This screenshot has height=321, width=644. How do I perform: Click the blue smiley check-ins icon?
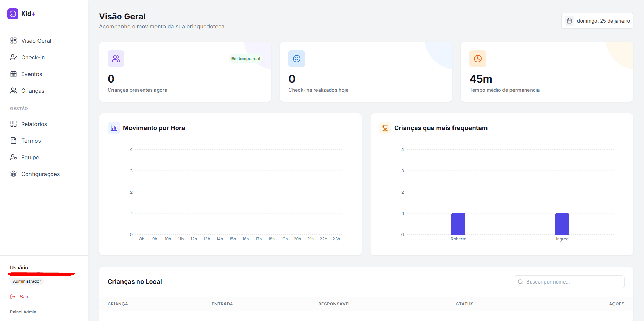point(297,59)
